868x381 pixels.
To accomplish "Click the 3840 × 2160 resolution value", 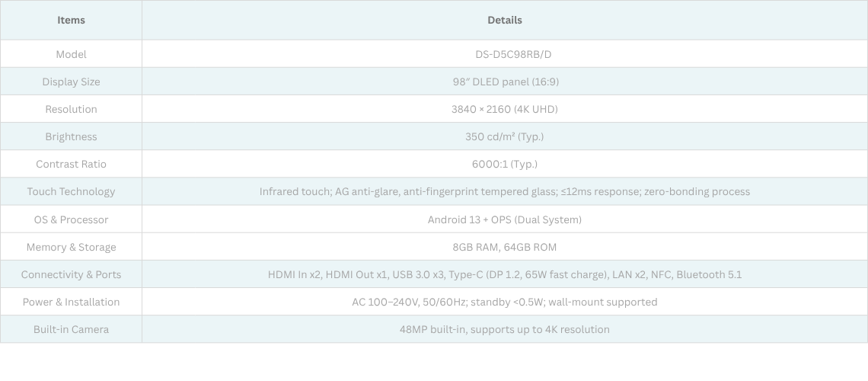I will (504, 109).
